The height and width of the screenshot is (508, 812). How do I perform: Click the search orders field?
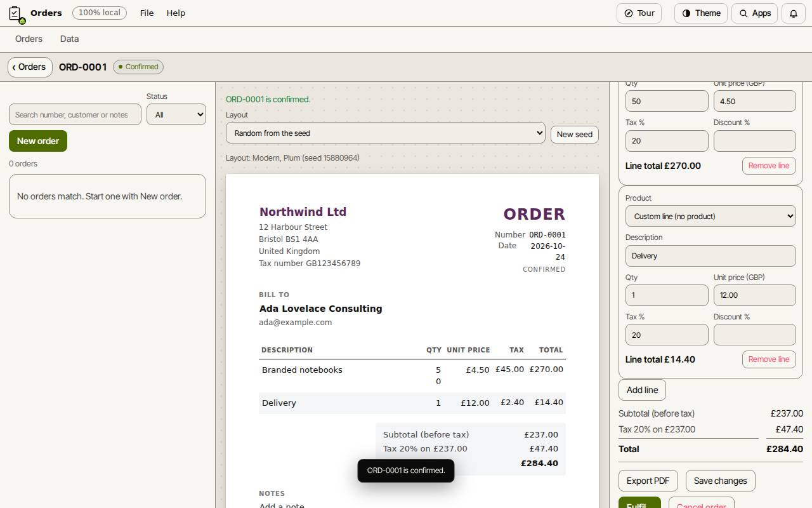coord(75,115)
